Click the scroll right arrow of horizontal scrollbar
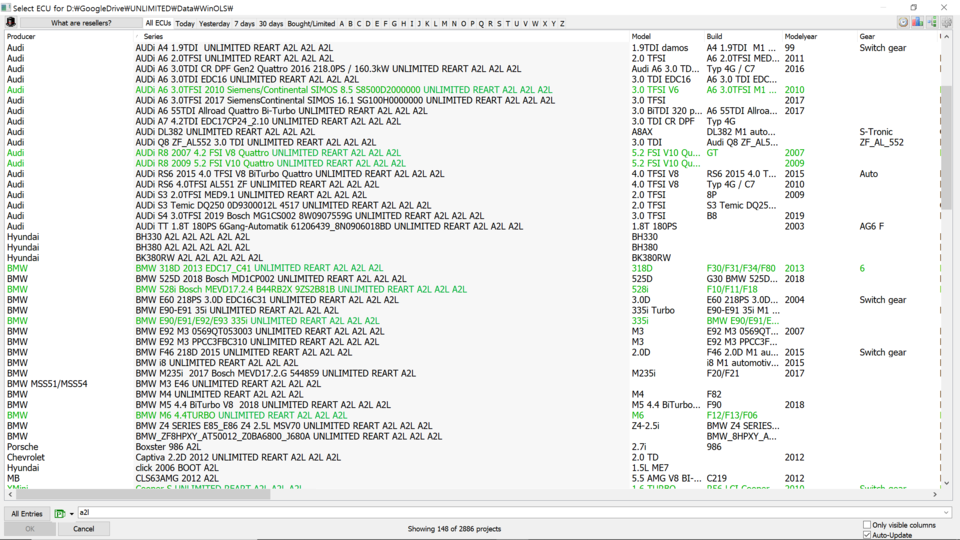 [x=935, y=494]
